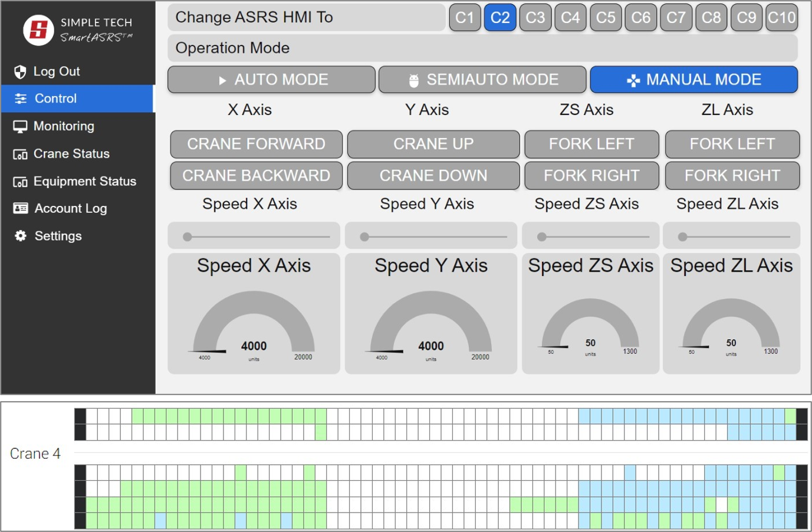The image size is (812, 532).
Task: Switch the HMI to crane C1
Action: [x=465, y=18]
